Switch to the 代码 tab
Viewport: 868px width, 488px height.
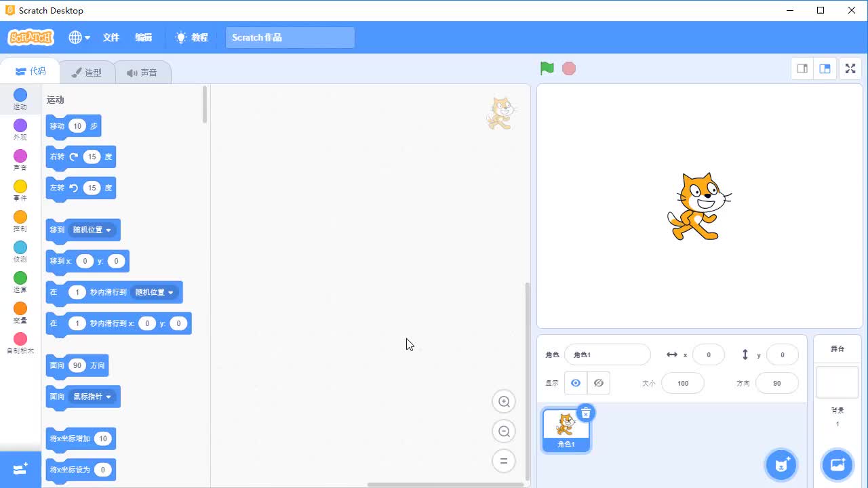(x=30, y=71)
